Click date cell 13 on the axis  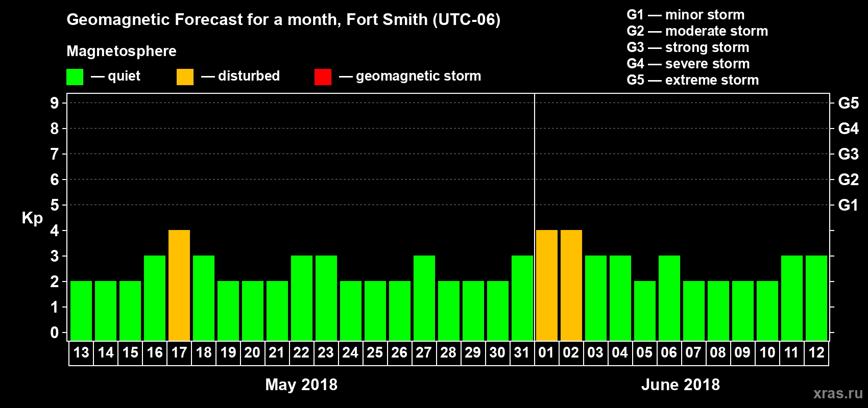[x=81, y=353]
